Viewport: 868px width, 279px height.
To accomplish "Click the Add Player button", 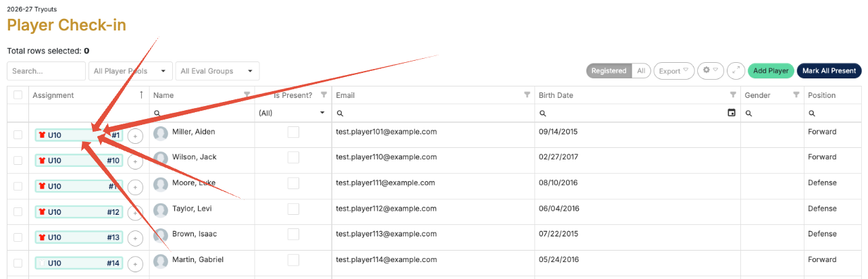I will coord(771,71).
